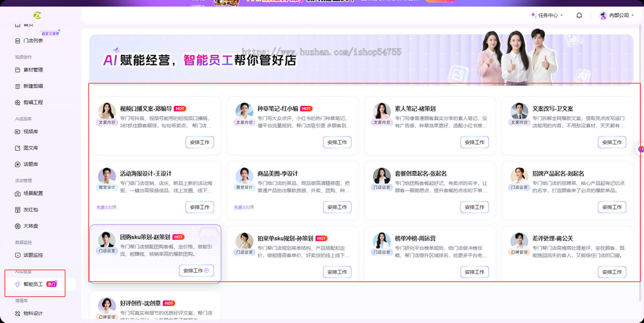This screenshot has height=323, width=644.
Task: Click the avatar of 套餐创意起名-张起名
Action: point(382,176)
